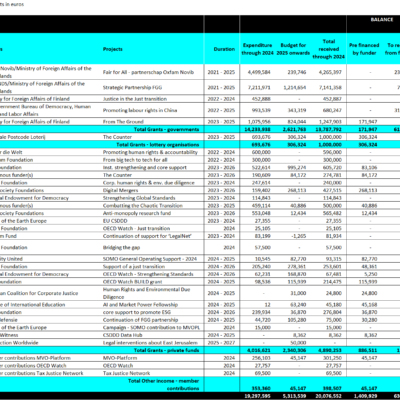Click the "Anti-monopoly research fund" cell

[x=137, y=213]
